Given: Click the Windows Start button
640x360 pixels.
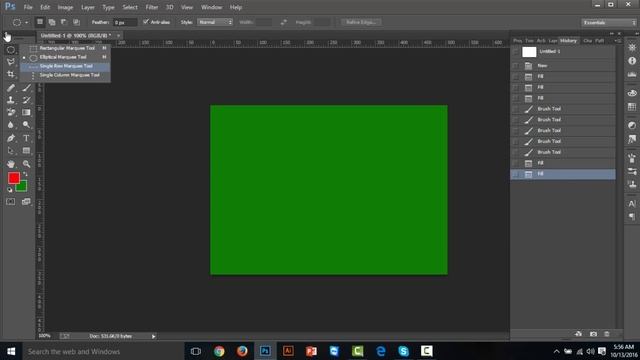Looking at the screenshot, I should pos(11,351).
